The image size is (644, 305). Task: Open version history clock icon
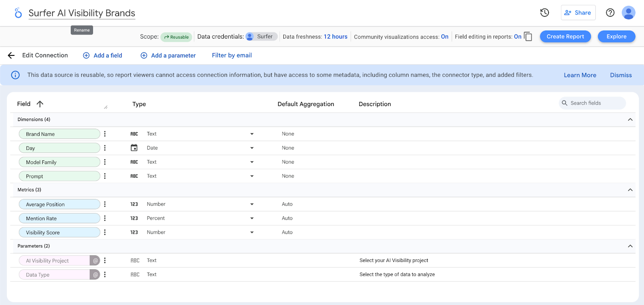click(545, 13)
